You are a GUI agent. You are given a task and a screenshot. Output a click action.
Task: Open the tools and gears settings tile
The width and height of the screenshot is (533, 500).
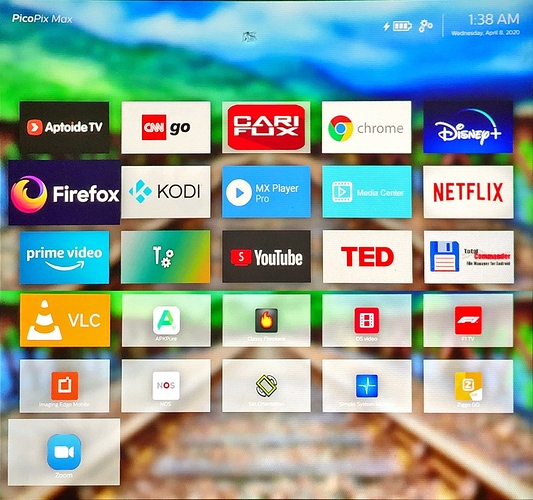[166, 257]
